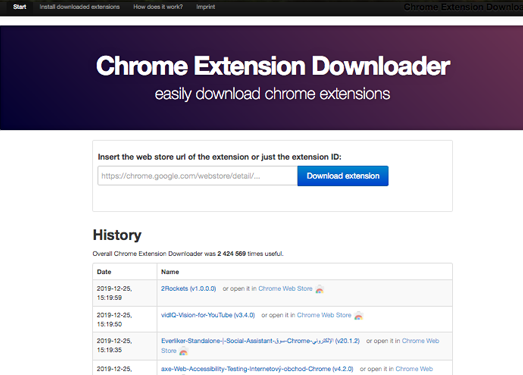Click the Chrome icon in vidIQ row
The width and height of the screenshot is (523, 375).
point(359,316)
